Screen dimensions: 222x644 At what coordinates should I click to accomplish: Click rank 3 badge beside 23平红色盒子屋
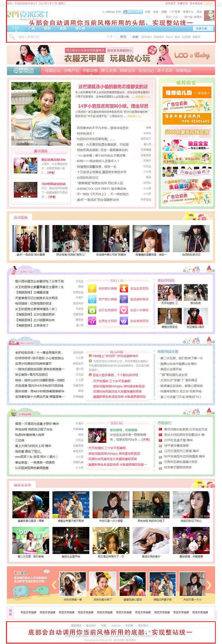point(160,440)
